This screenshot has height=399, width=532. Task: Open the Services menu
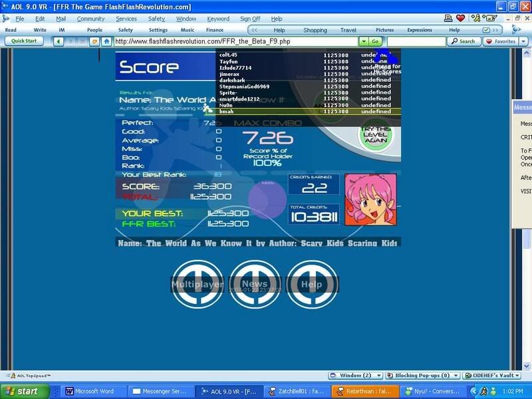(126, 19)
